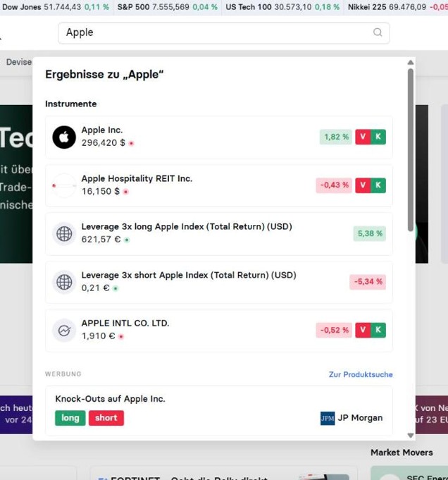Click the Market Movers heading
This screenshot has height=480, width=448.
tap(402, 453)
